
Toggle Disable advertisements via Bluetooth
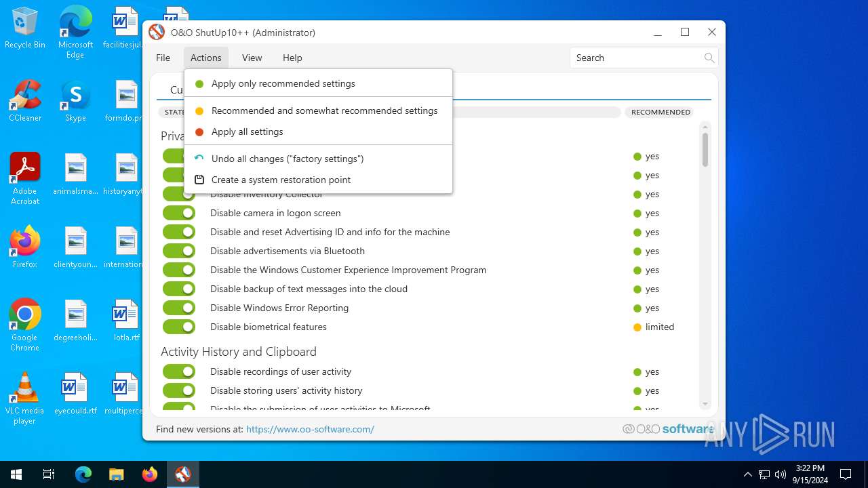tap(179, 251)
